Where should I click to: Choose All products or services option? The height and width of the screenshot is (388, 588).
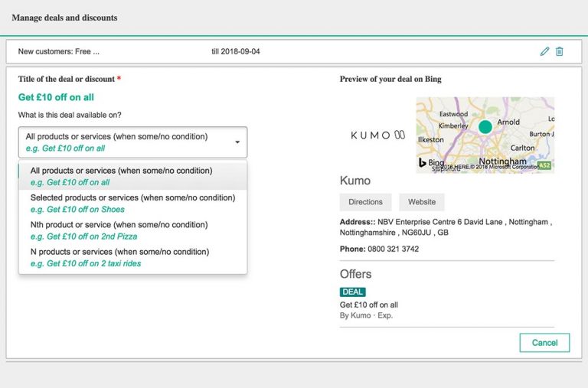132,176
